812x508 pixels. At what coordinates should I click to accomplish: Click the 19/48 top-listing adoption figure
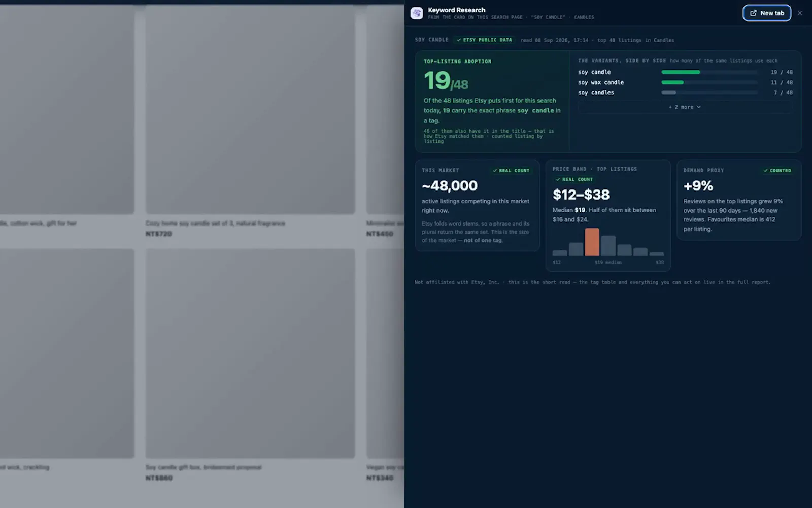point(446,81)
